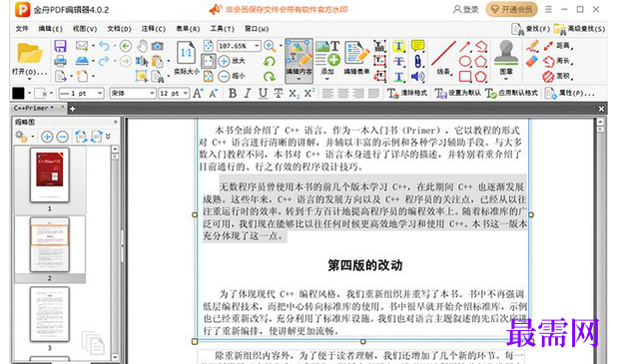Open the 文档(D) menu
The height and width of the screenshot is (364, 618).
(x=119, y=29)
